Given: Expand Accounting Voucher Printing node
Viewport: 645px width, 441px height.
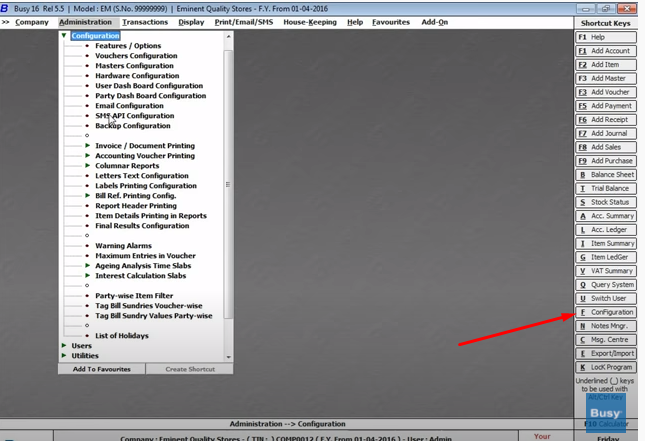Looking at the screenshot, I should (87, 156).
